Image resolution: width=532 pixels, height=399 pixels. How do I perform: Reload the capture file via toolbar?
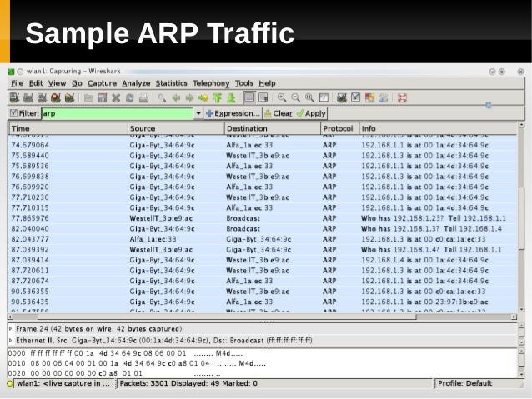(129, 98)
